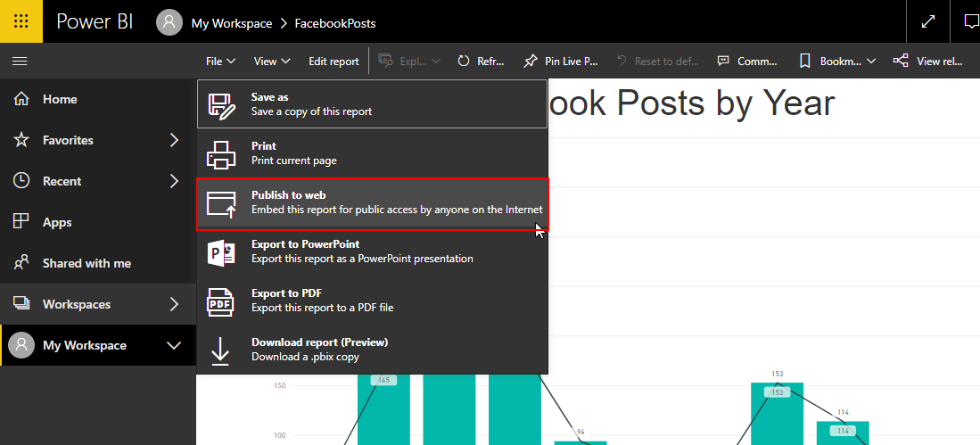Open the app launcher waffle icon
Viewport: 980px width, 445px height.
pos(21,21)
